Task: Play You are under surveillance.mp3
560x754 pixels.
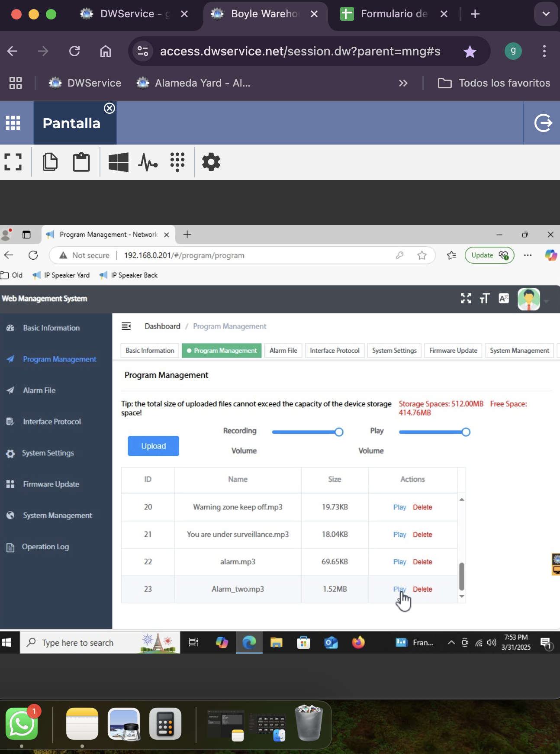Action: coord(399,535)
